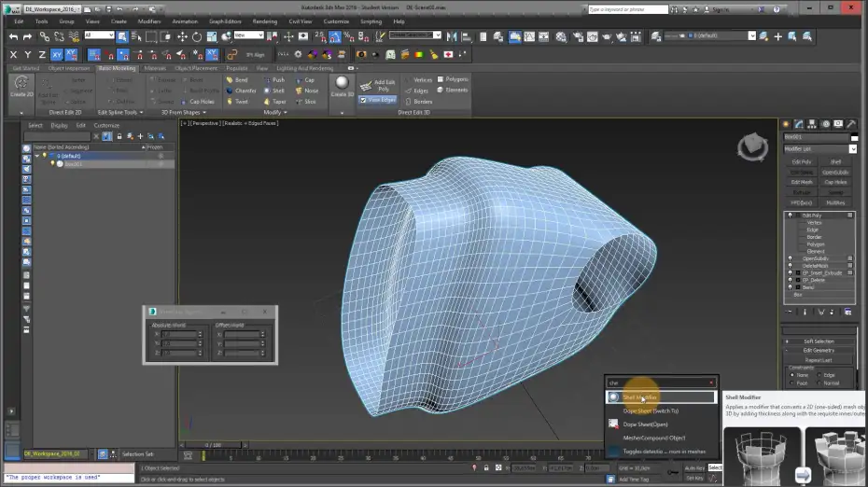The width and height of the screenshot is (868, 487).
Task: Click the Cap Holes modifier set button
Action: (835, 182)
